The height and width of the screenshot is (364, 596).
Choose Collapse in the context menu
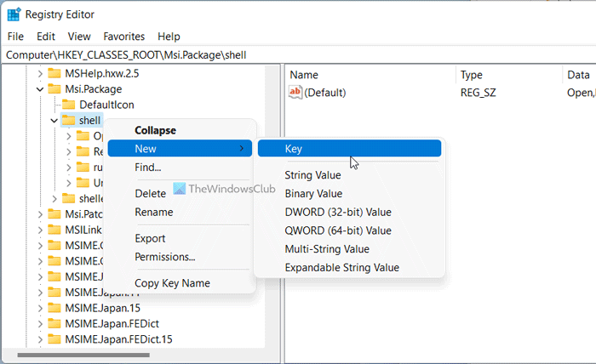click(x=180, y=130)
